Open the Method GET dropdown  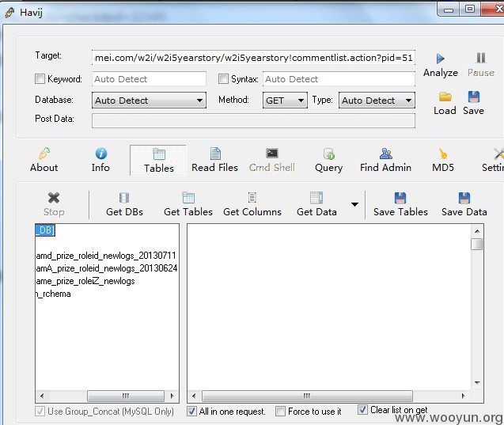click(x=285, y=101)
